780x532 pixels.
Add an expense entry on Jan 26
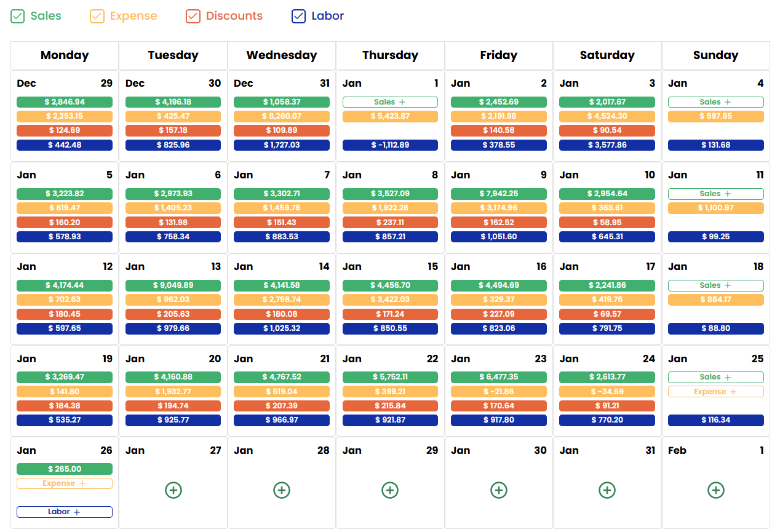(64, 483)
